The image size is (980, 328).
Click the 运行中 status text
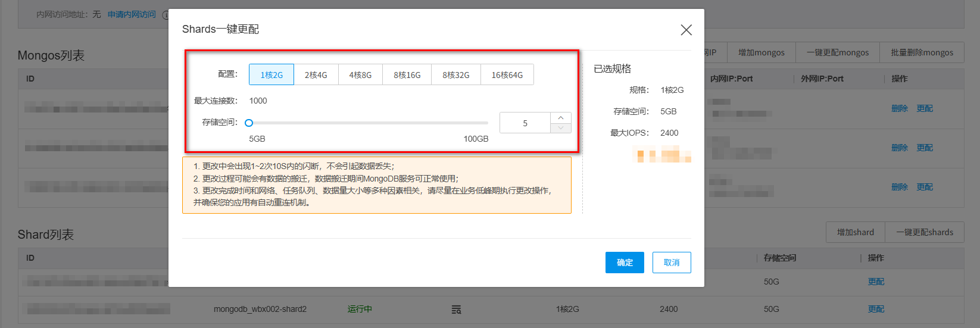pyautogui.click(x=360, y=309)
